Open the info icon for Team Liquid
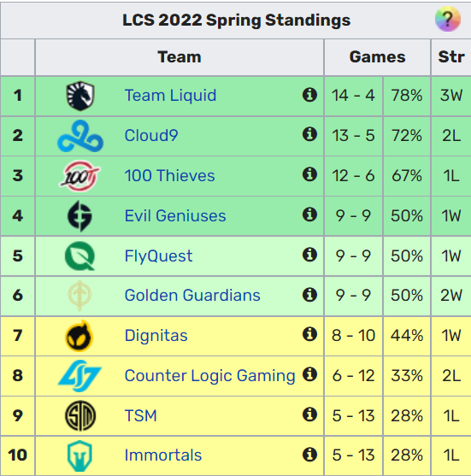The height and width of the screenshot is (476, 471). [x=309, y=95]
